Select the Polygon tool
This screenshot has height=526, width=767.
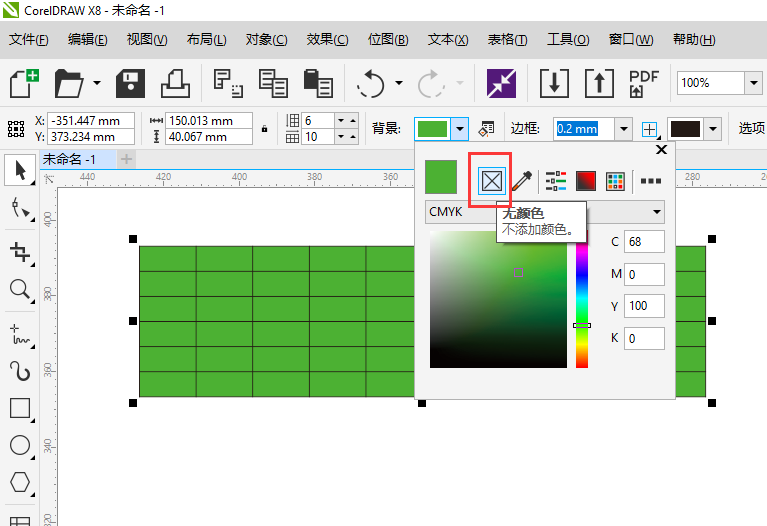coord(20,482)
